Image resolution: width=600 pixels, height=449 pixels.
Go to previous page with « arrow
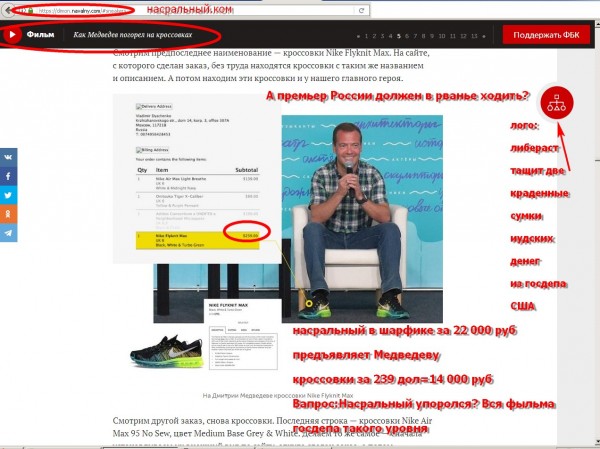click(358, 36)
